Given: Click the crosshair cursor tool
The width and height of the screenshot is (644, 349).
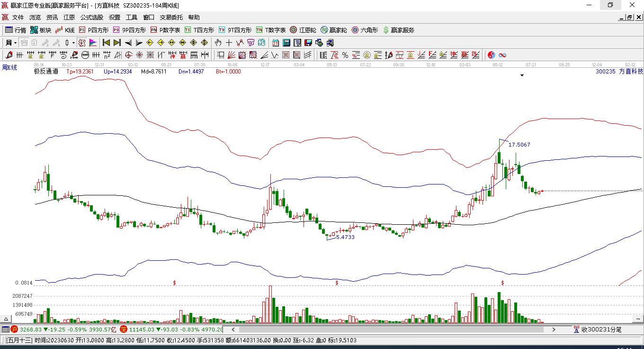Looking at the screenshot, I should [x=229, y=43].
